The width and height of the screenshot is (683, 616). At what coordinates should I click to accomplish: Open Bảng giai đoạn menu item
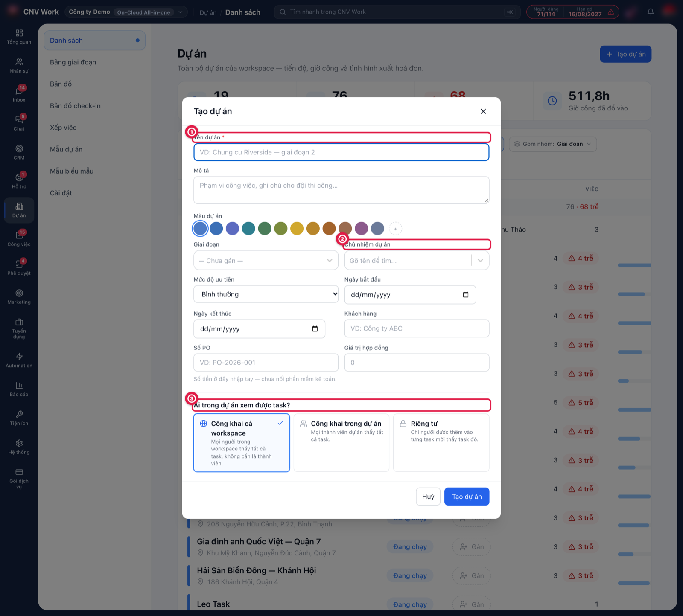pyautogui.click(x=73, y=62)
